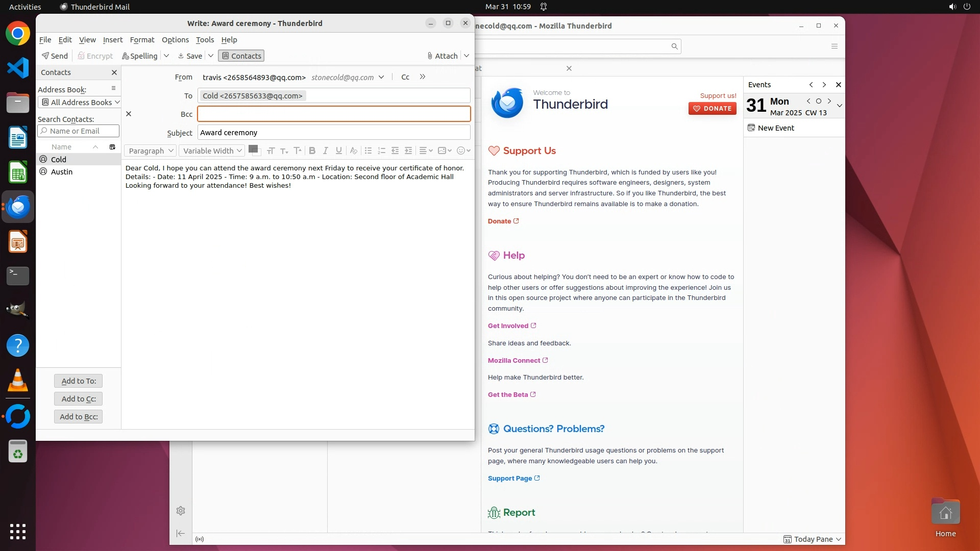Increase indent of the paragraph

[x=408, y=151]
